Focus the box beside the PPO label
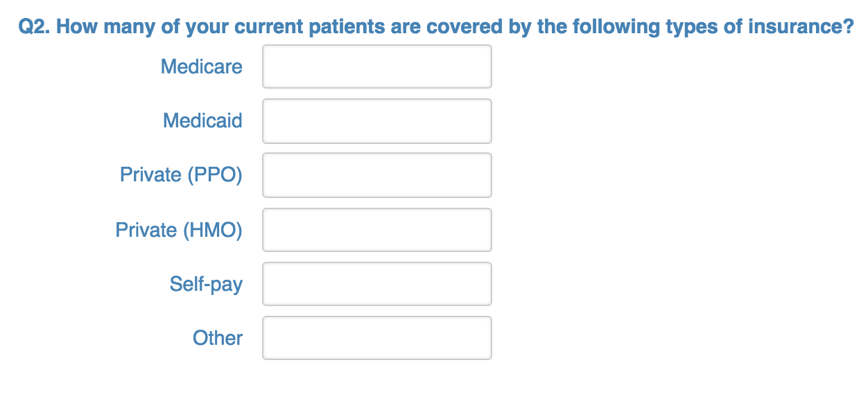Screen dimensions: 868x403 pyautogui.click(x=376, y=174)
